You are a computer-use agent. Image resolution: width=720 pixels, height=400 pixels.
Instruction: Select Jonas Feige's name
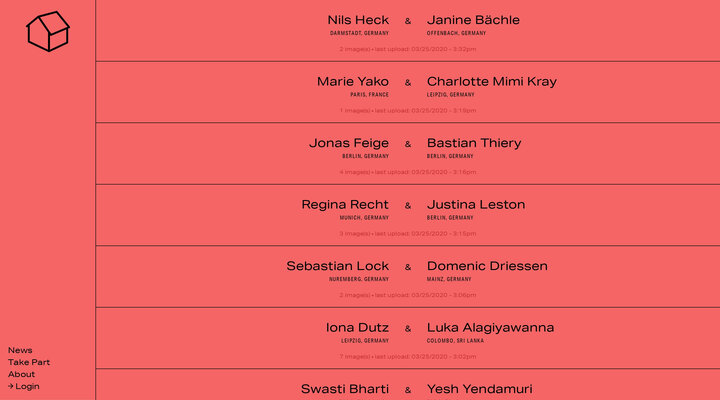coord(349,143)
